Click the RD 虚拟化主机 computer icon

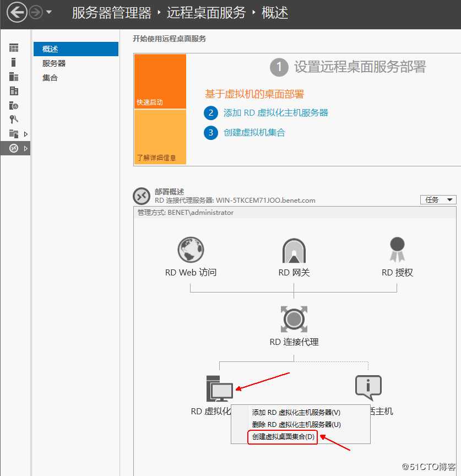pos(219,388)
